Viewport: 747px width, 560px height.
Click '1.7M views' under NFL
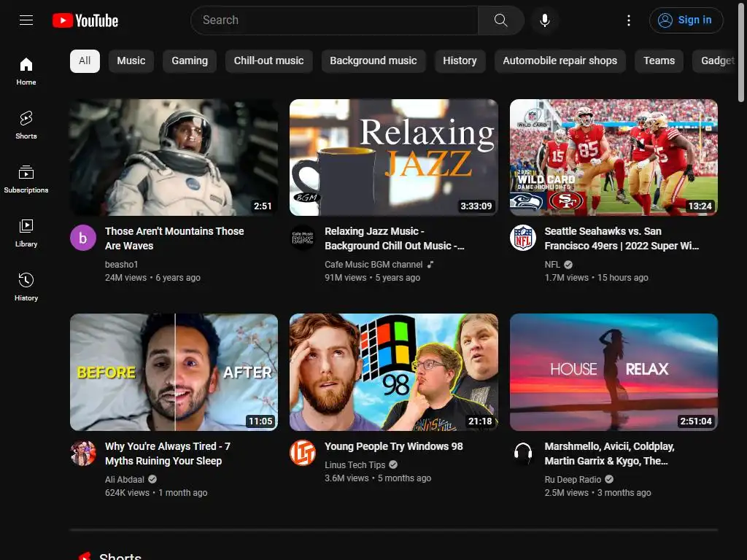click(566, 278)
